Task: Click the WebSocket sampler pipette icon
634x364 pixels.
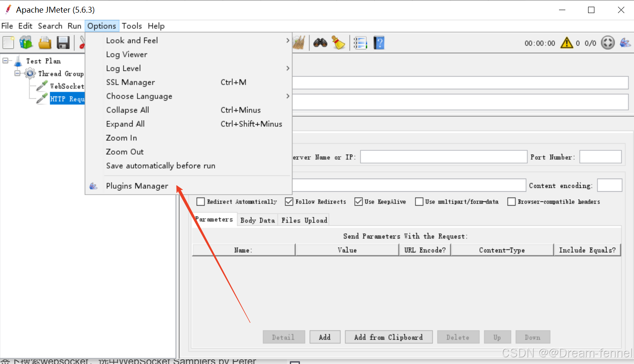Action: pos(42,86)
